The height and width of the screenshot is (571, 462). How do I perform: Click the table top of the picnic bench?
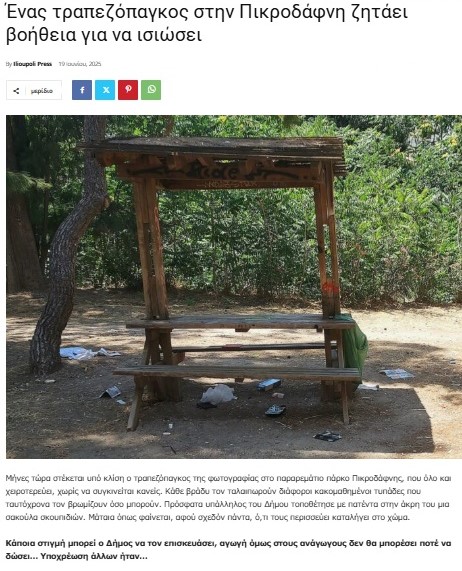(240, 322)
